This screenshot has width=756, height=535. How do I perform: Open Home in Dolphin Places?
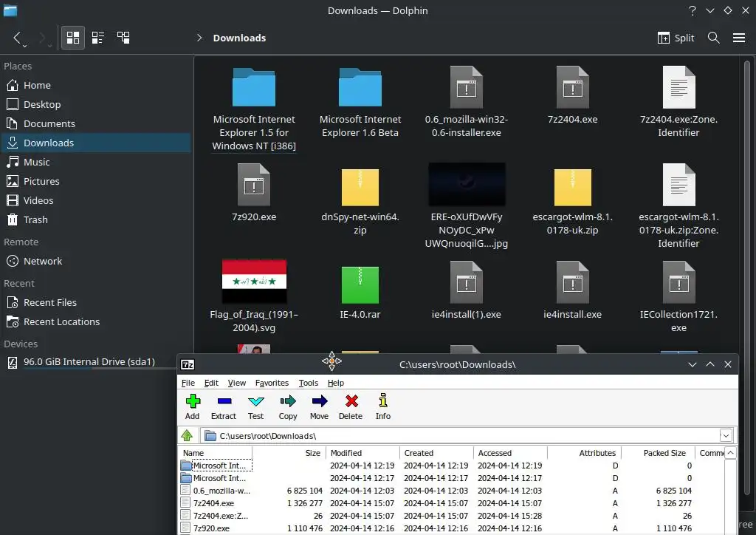(96, 86)
